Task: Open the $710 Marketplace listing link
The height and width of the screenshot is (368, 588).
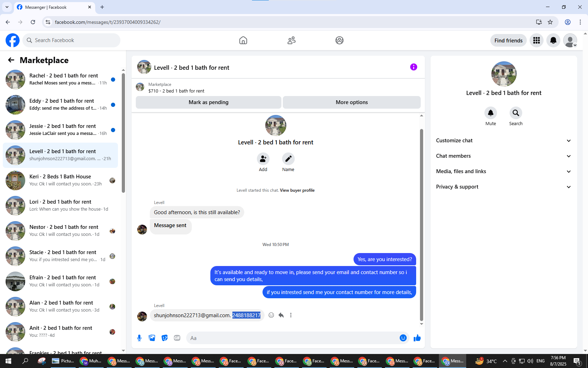Action: click(x=176, y=91)
